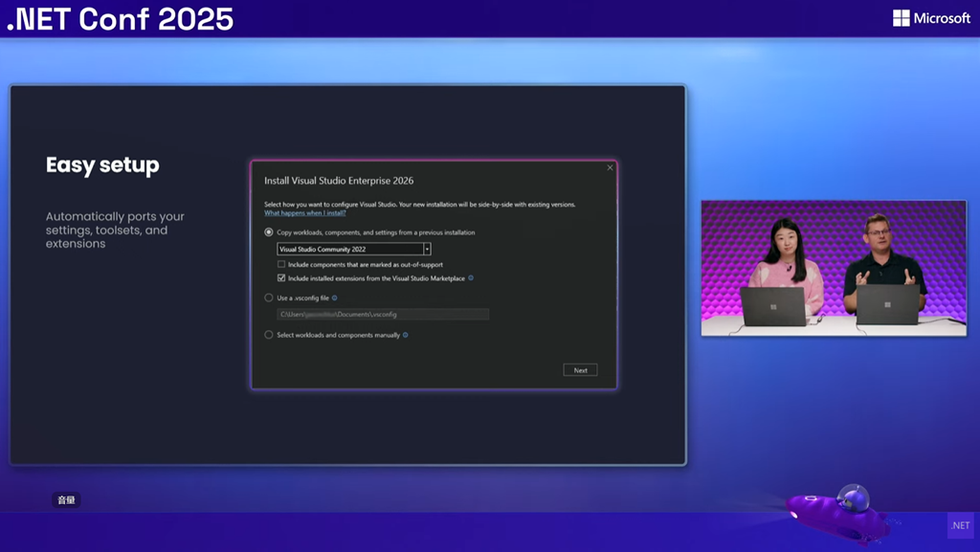Click the volume label overlay
Image resolution: width=980 pixels, height=552 pixels.
click(66, 499)
